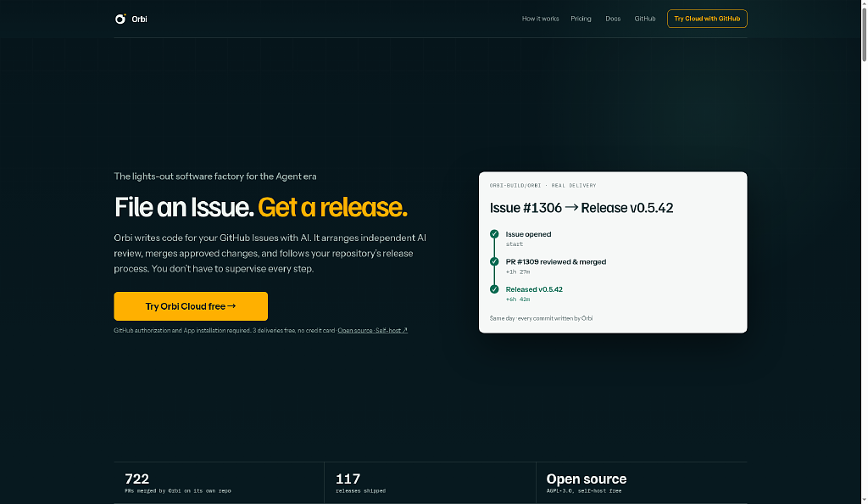Click the Issue opened green check icon
Screen dimensions: 868x504
494,234
